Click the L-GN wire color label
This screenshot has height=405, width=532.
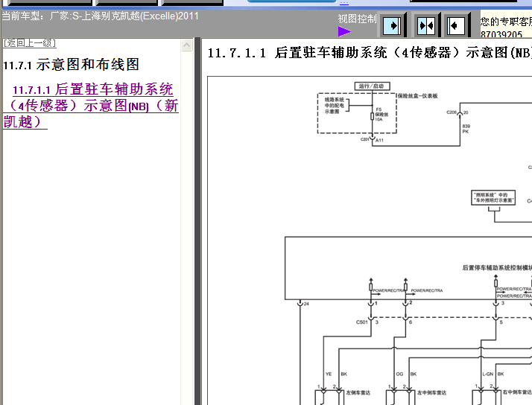pos(488,374)
